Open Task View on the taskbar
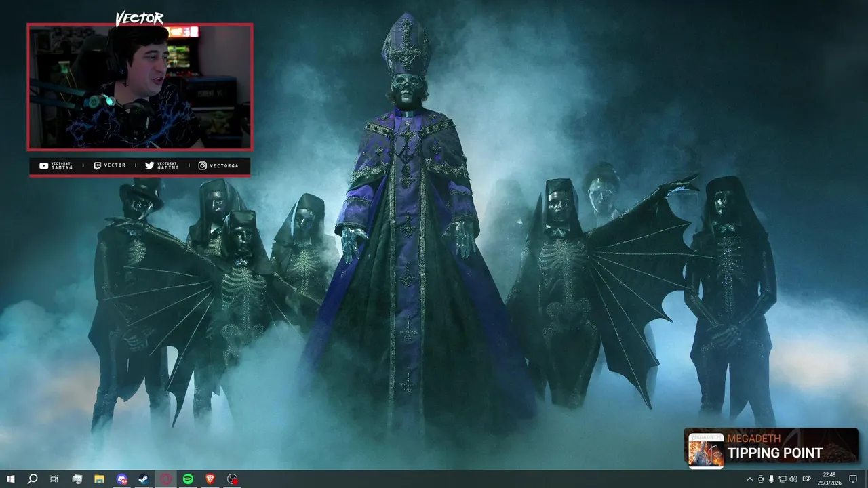Screen dimensions: 868x488 54,479
